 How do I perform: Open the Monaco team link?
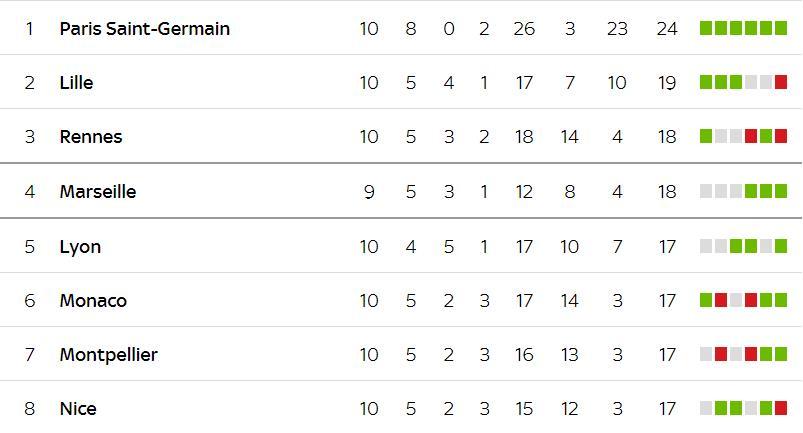click(x=93, y=300)
